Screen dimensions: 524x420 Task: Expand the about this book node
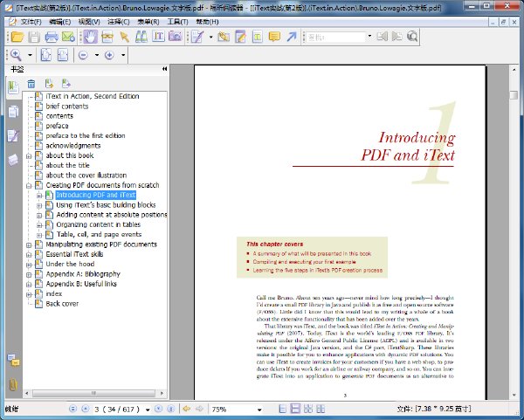pos(29,156)
